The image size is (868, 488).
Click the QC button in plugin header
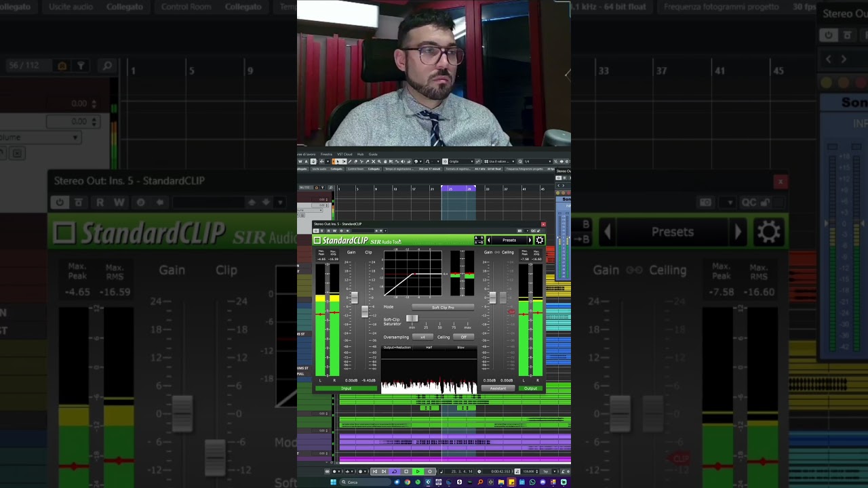533,231
